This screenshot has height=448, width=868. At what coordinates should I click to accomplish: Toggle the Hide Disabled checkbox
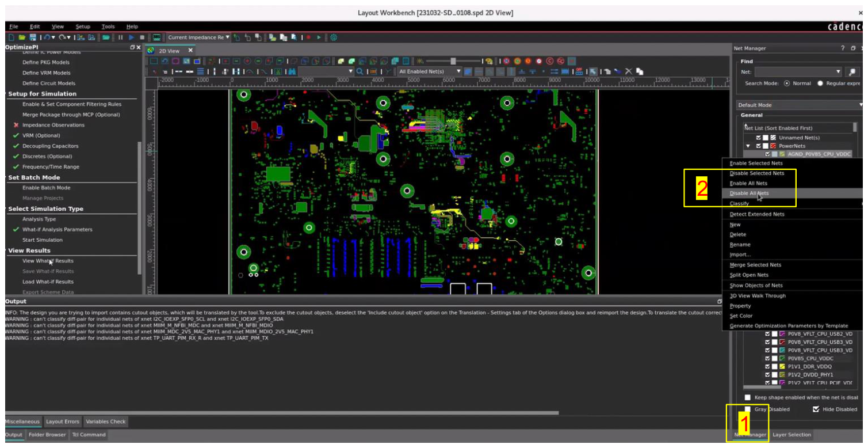(816, 409)
